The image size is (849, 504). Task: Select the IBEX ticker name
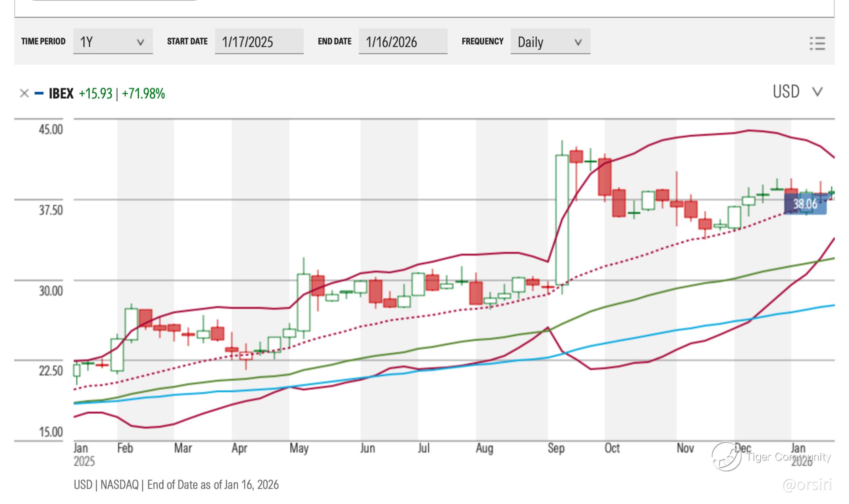(x=61, y=93)
